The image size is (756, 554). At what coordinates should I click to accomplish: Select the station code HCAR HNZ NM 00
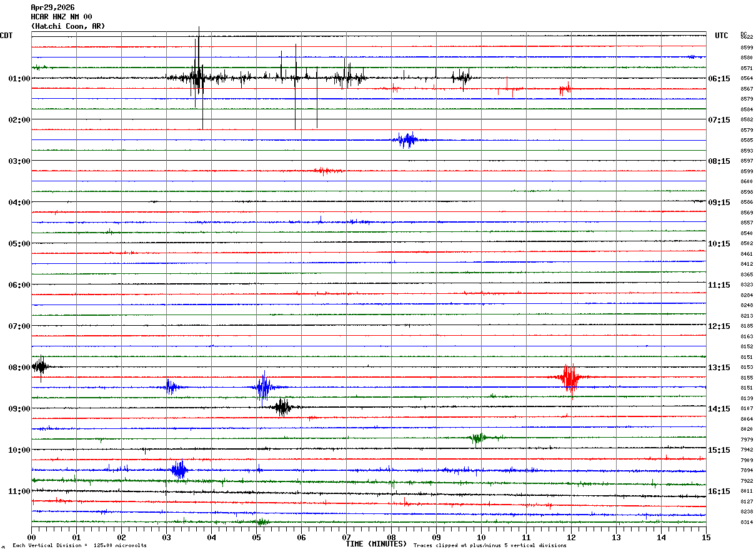[61, 17]
